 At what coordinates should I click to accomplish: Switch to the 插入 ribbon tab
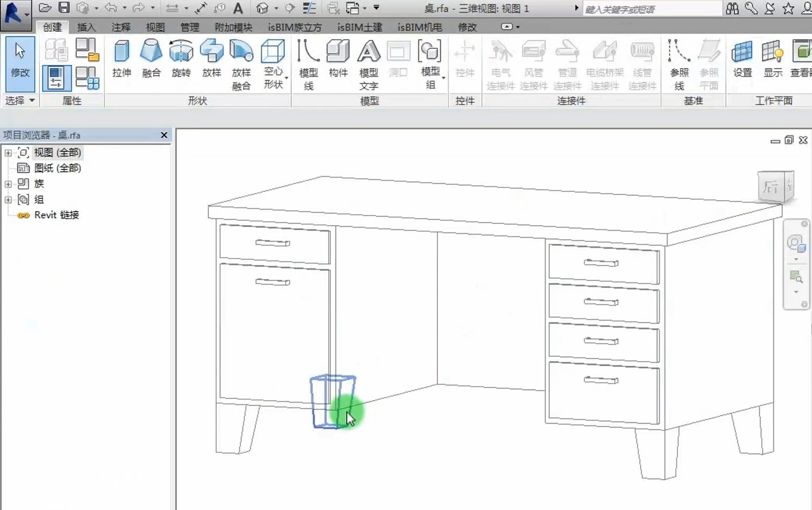[86, 27]
